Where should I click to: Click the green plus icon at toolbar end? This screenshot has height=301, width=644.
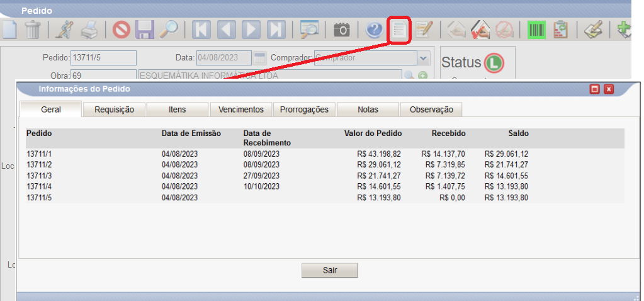[624, 30]
